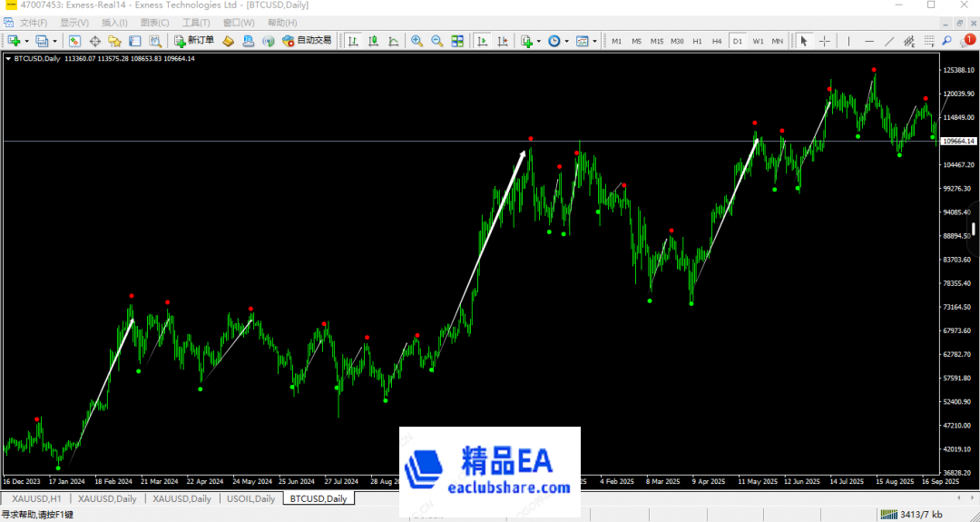This screenshot has width=980, height=522.
Task: Open the Templates icon
Action: (x=583, y=41)
